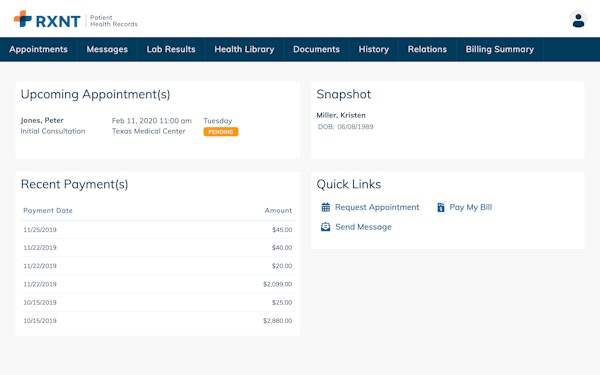Click the Initial Consultation text

(53, 131)
